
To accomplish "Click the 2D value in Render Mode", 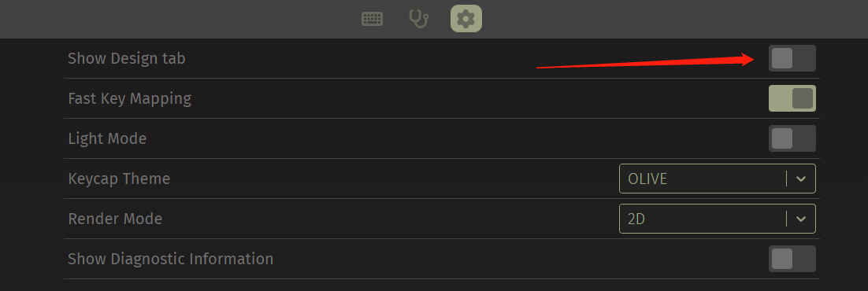I will tap(636, 219).
